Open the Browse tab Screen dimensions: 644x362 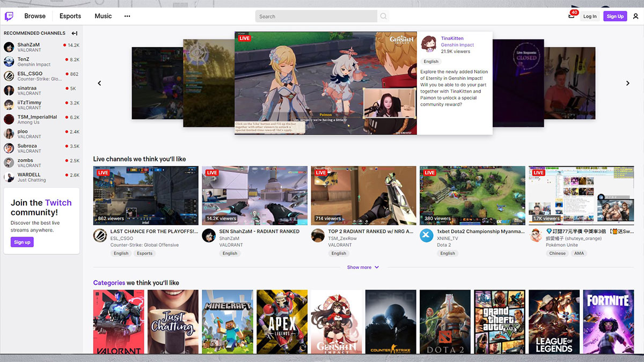[35, 16]
